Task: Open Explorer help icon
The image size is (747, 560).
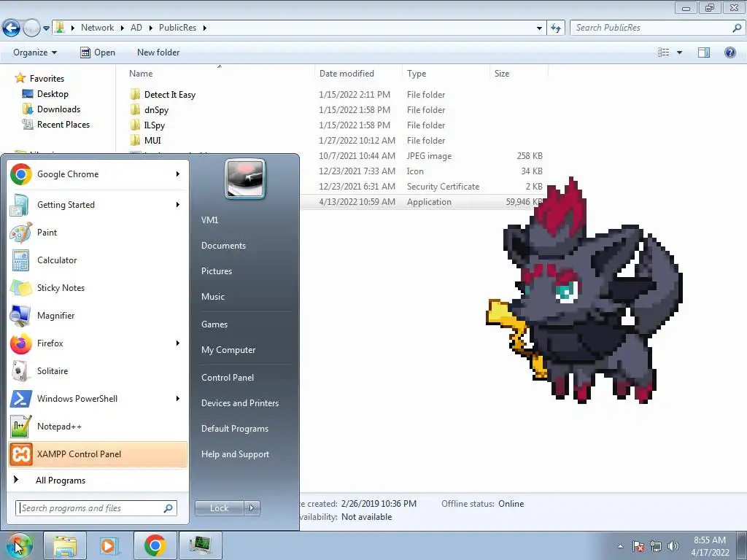Action: [x=729, y=52]
